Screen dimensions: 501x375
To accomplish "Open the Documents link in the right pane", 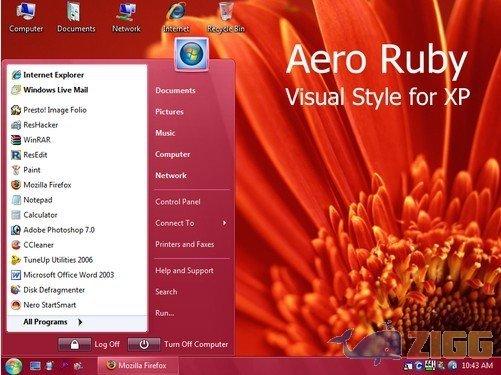I will coord(175,91).
